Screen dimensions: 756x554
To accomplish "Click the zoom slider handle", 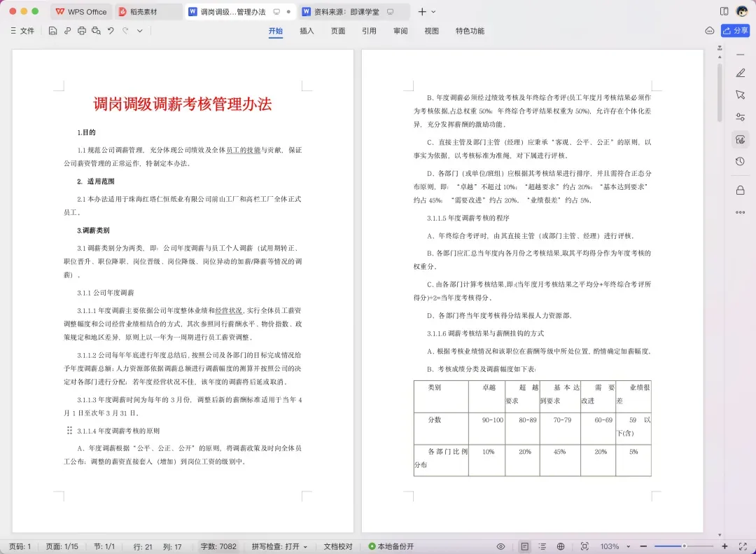I will click(x=684, y=546).
